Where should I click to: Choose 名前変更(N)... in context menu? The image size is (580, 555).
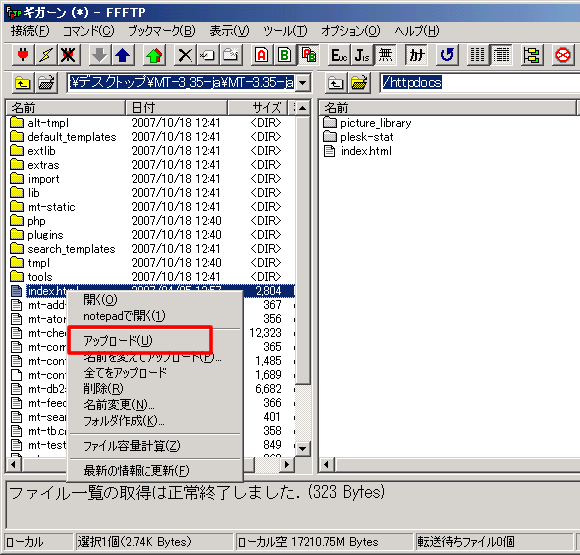click(155, 405)
